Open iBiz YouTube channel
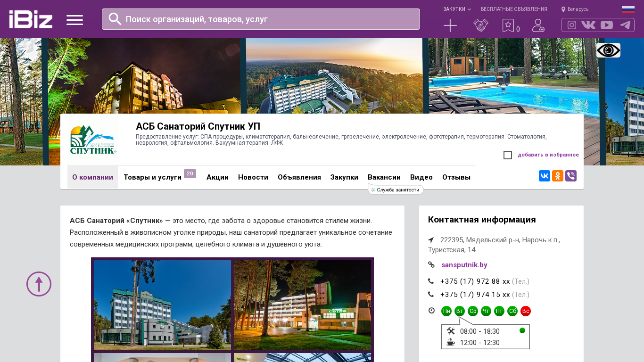644x362 pixels. (607, 25)
